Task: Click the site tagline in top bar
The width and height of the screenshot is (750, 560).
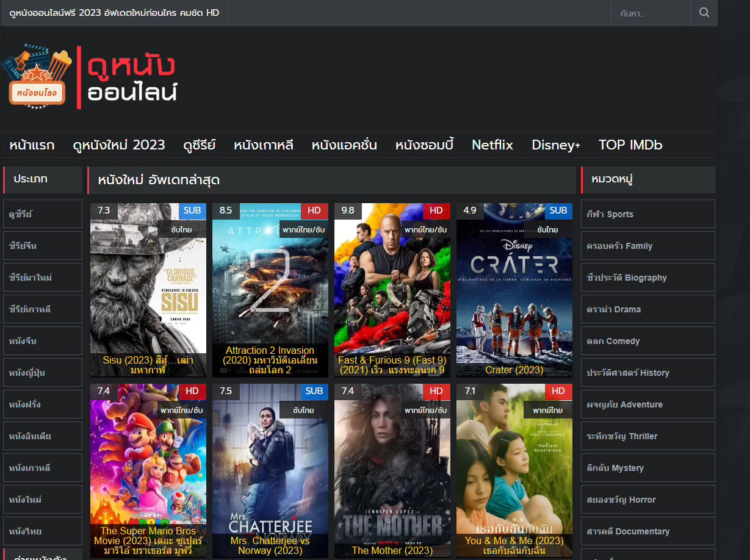Action: tap(114, 13)
